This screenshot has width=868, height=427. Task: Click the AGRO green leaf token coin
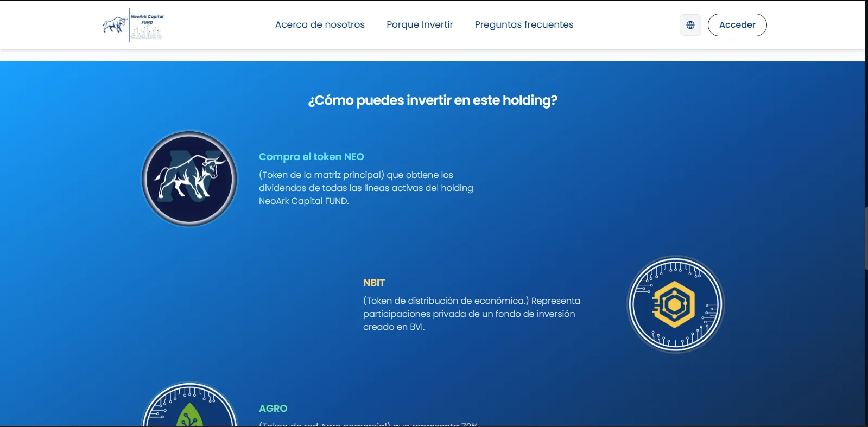pyautogui.click(x=189, y=404)
